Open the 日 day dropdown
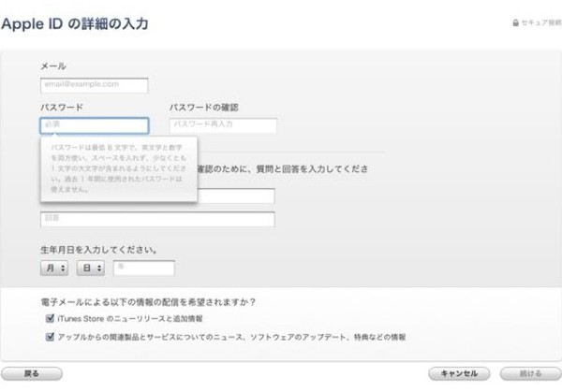562x392 pixels. coord(91,269)
